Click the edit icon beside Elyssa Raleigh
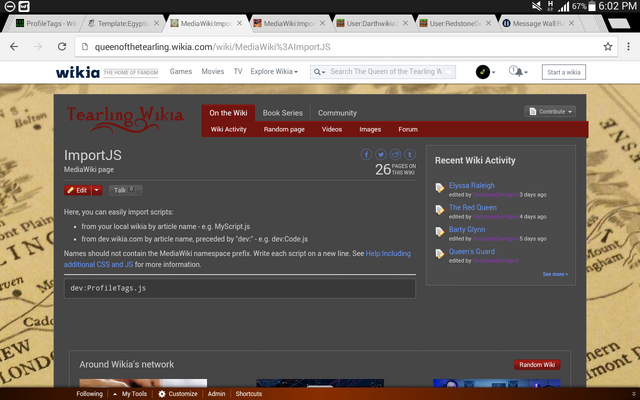 pos(440,188)
